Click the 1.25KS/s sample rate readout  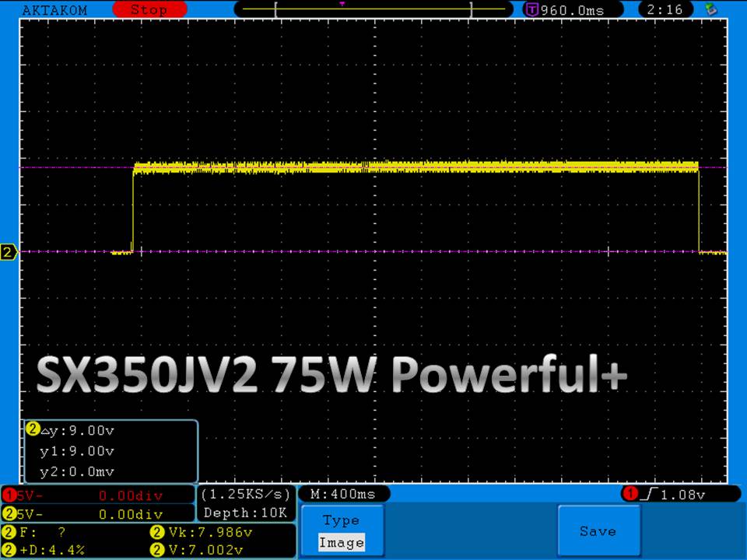(x=246, y=494)
